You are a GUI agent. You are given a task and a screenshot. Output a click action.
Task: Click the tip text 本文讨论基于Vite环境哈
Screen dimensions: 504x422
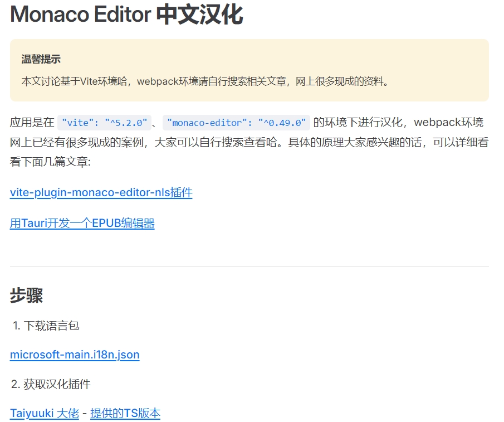click(x=74, y=81)
